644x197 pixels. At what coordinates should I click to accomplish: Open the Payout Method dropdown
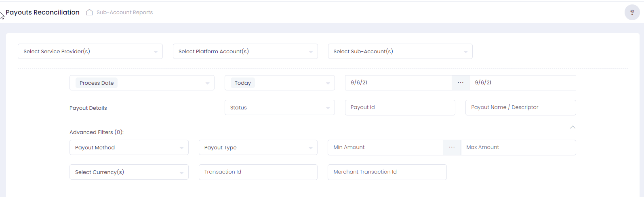pos(129,147)
